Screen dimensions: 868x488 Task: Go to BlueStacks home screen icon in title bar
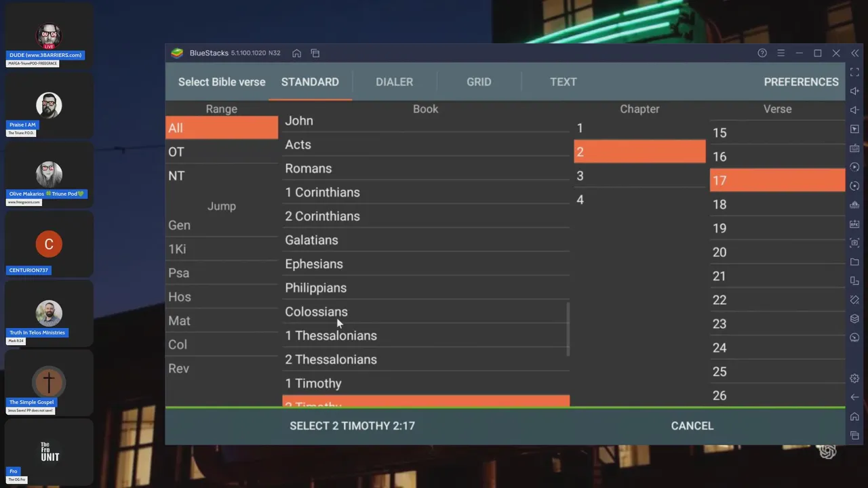pos(296,53)
